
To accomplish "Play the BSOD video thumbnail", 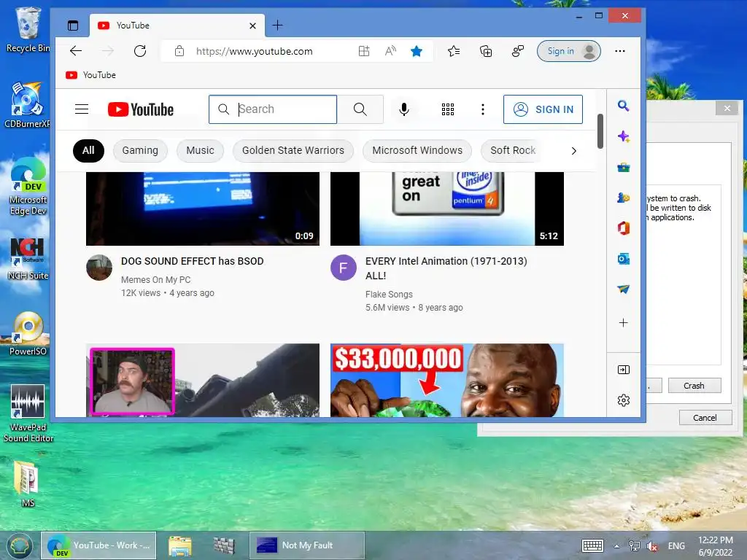I will [203, 209].
